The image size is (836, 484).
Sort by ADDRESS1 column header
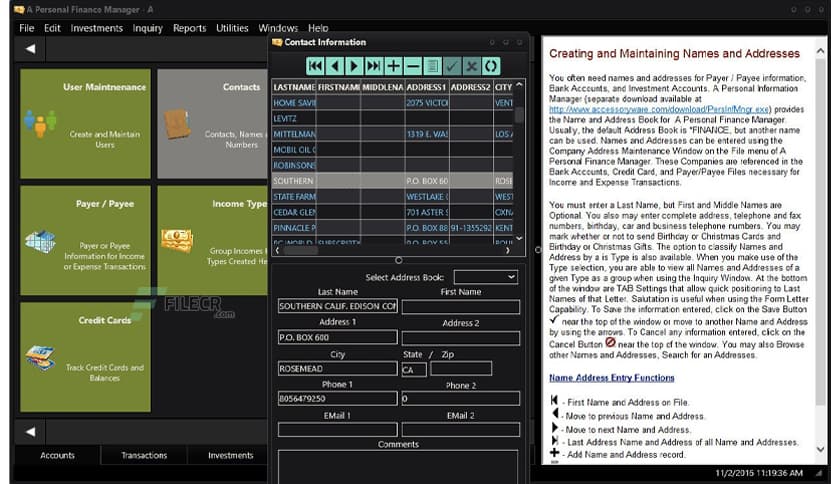point(427,87)
